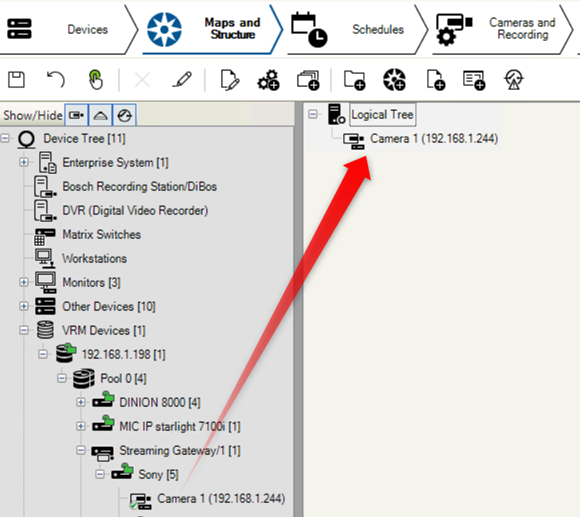Toggle the third Show/Hide filter button
Screen dimensions: 580x517
click(x=125, y=115)
